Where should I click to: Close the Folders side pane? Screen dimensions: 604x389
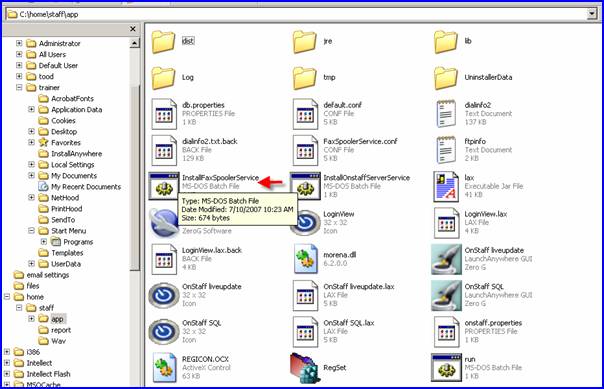pos(133,29)
